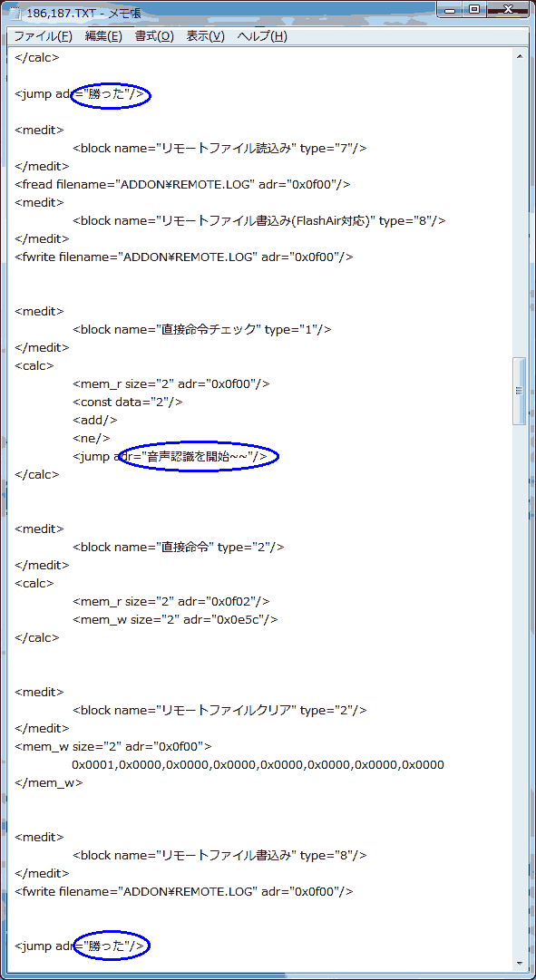Click the scroll down arrow

pyautogui.click(x=519, y=963)
